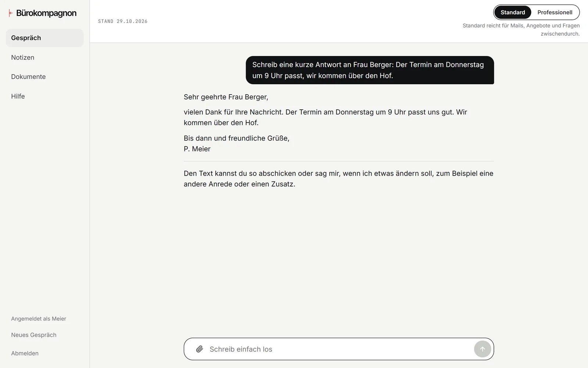The height and width of the screenshot is (368, 588).
Task: Click 'STAND 29.10.2026' date label
Action: [123, 21]
